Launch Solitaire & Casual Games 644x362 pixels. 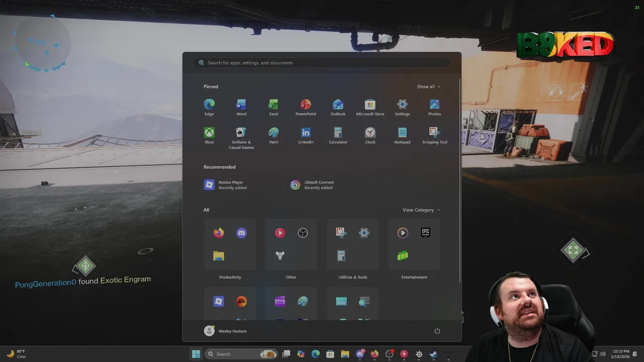(242, 138)
